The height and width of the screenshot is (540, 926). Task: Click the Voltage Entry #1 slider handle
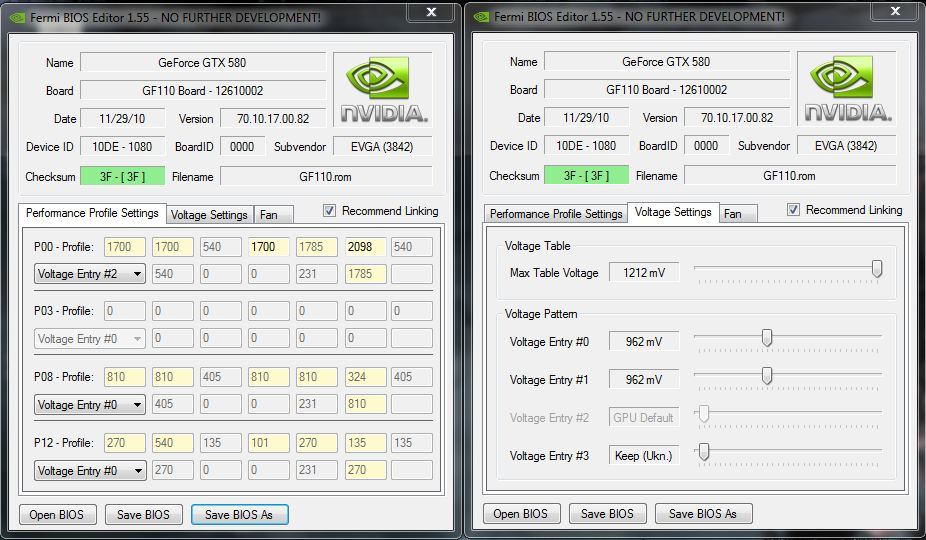(x=767, y=375)
